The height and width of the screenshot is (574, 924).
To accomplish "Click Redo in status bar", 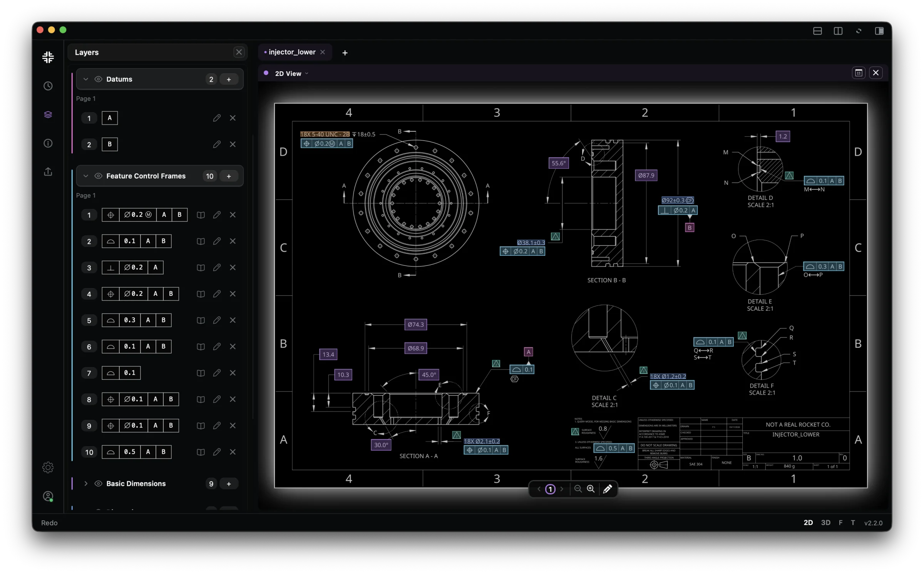I will pos(49,523).
